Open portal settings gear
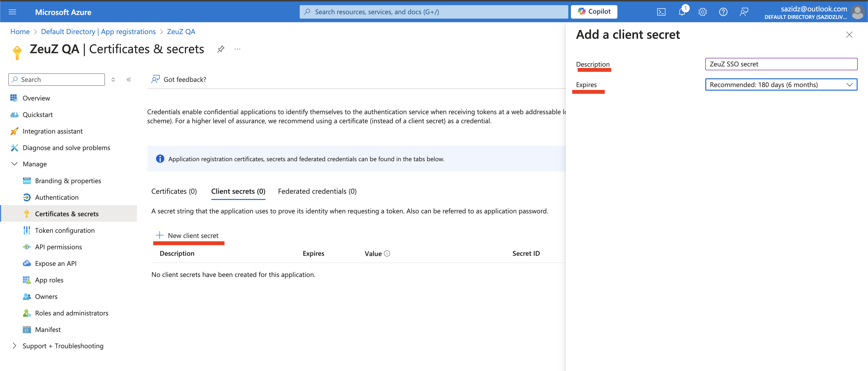Screen dimensions: 868x371 (703, 12)
